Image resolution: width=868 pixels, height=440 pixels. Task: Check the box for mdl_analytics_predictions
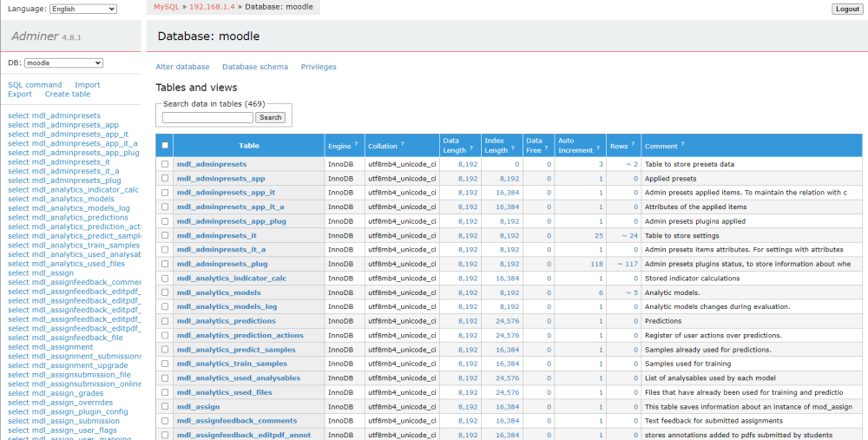tap(165, 321)
